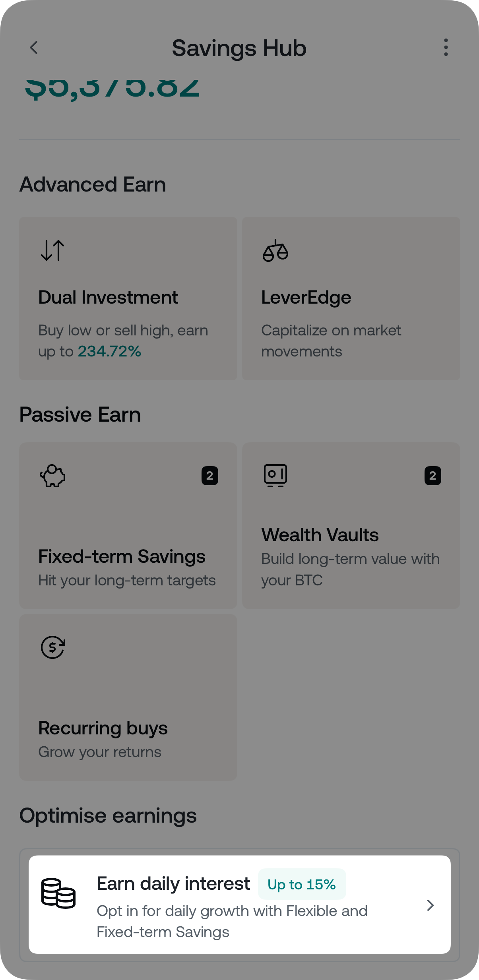Tap the Dual Investment up-down arrows icon
This screenshot has height=980, width=479.
(x=52, y=250)
